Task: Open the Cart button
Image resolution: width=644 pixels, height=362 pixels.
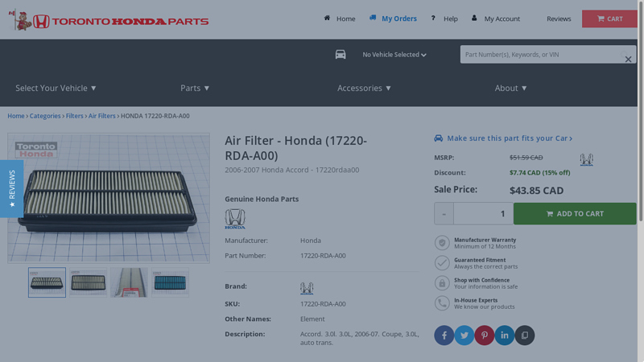Action: click(x=609, y=19)
